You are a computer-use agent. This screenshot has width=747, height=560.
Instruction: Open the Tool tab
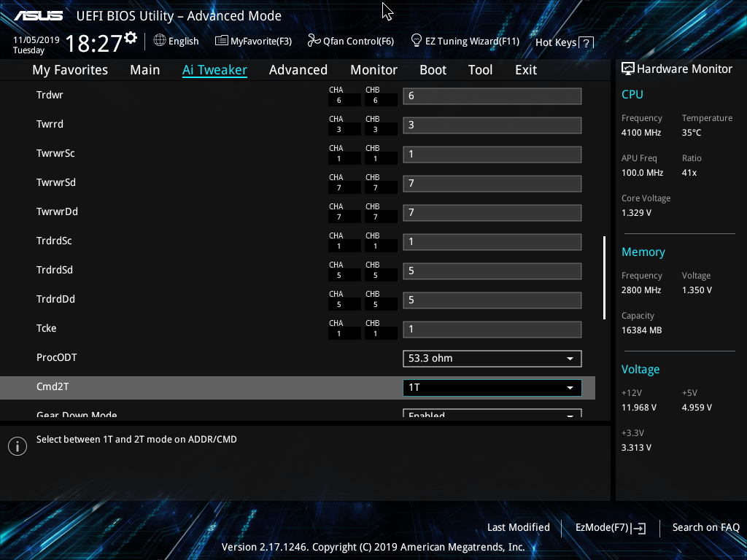[480, 70]
